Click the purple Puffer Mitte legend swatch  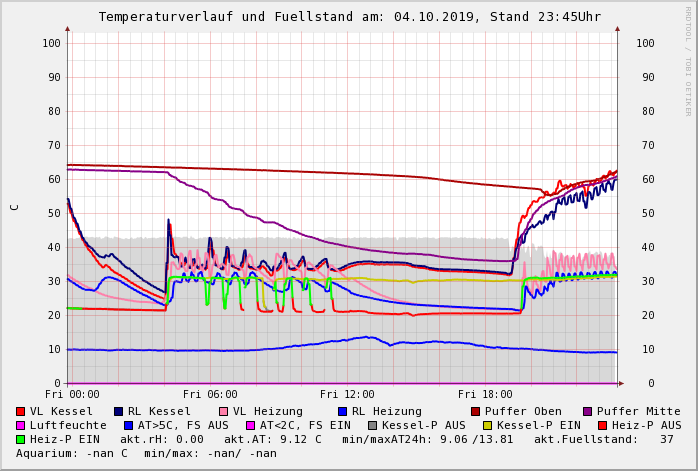point(588,411)
